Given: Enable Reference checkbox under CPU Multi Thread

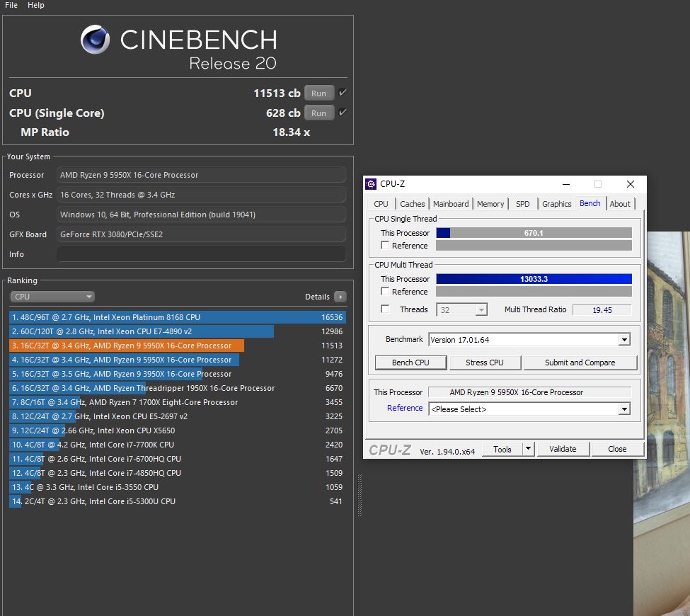Looking at the screenshot, I should (385, 292).
